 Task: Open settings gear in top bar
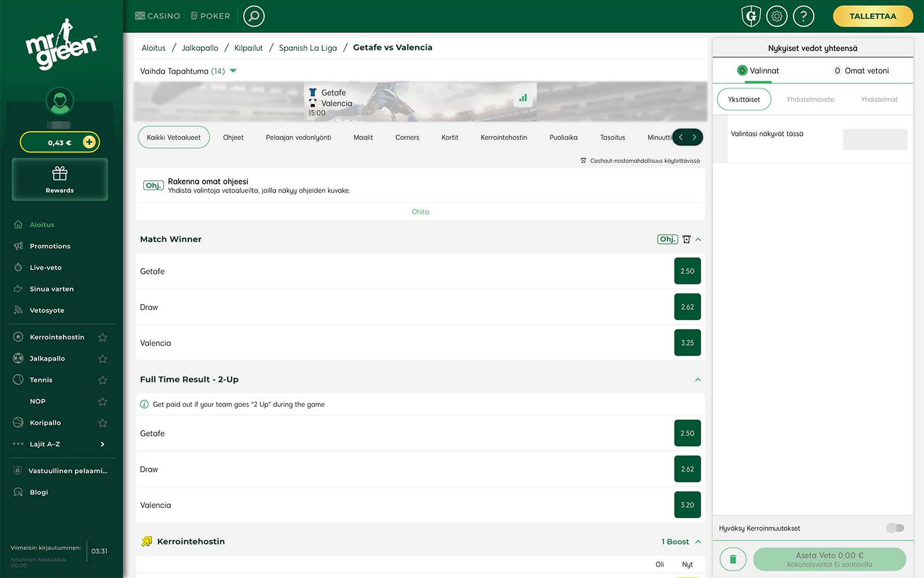pos(777,16)
